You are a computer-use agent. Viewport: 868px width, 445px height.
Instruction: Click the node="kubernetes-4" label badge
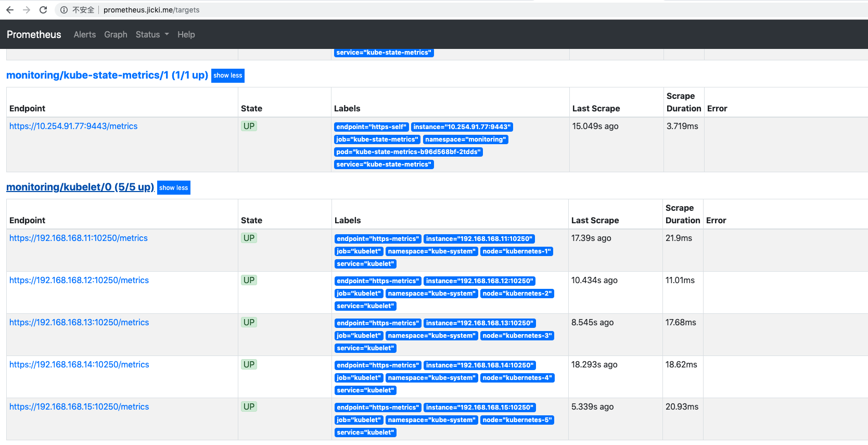(x=517, y=378)
